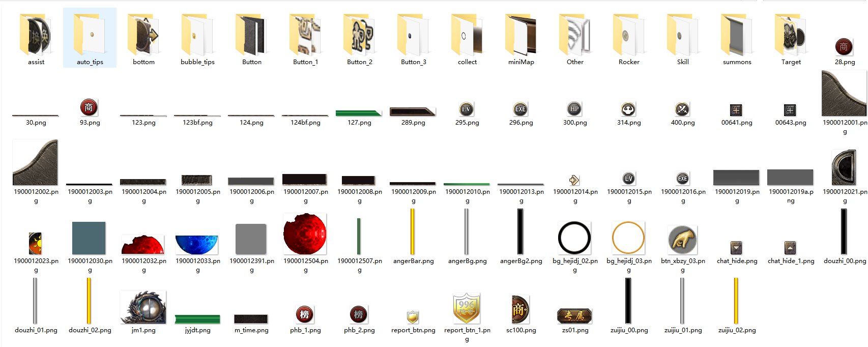868x347 pixels.
Task: Select the 1900012010.png green line file
Action: [x=467, y=184]
